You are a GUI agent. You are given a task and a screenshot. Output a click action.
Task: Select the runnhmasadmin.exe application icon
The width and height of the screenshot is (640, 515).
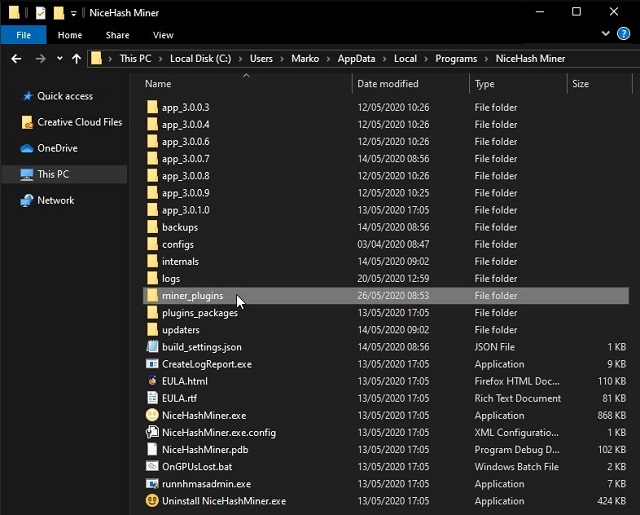click(x=152, y=484)
